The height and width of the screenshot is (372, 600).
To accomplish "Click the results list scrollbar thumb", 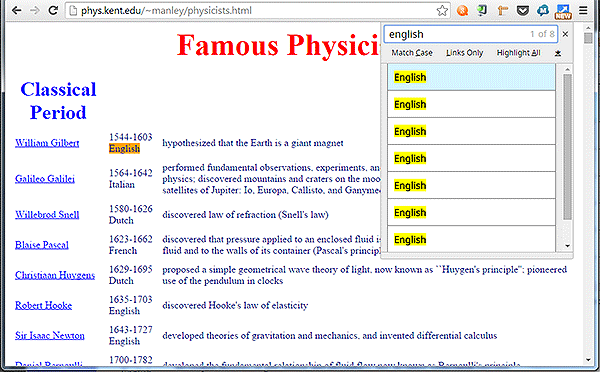I will pos(567,147).
